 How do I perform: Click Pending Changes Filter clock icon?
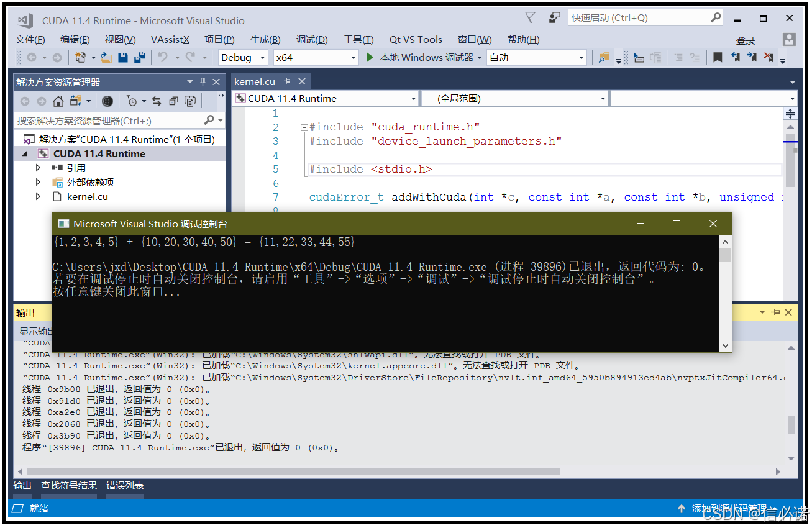pyautogui.click(x=132, y=101)
